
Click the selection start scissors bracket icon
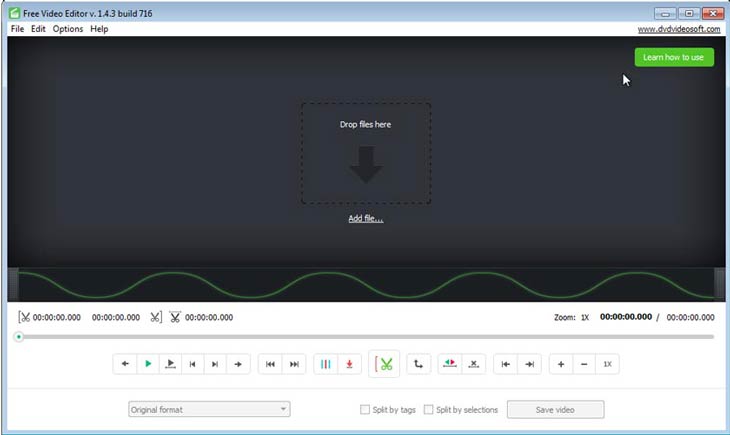pos(24,317)
